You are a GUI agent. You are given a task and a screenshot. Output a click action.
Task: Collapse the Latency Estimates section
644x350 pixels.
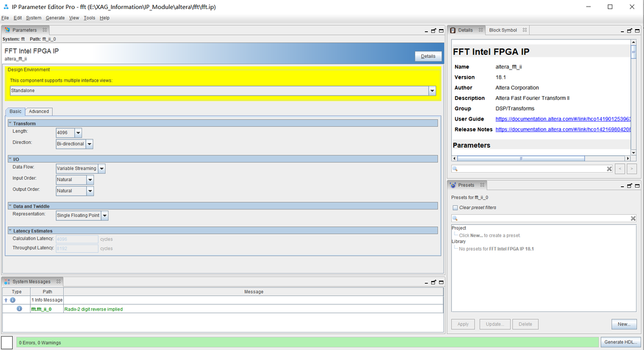pyautogui.click(x=10, y=231)
